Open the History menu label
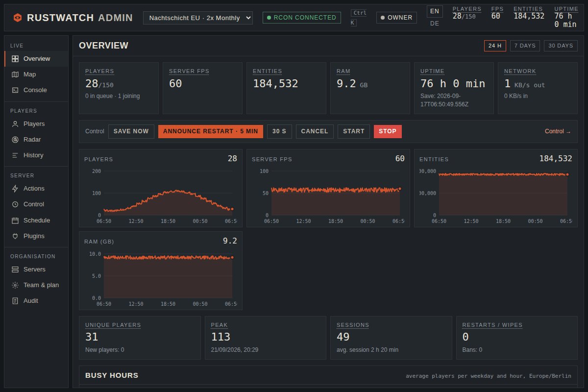The width and height of the screenshot is (588, 392). click(33, 155)
